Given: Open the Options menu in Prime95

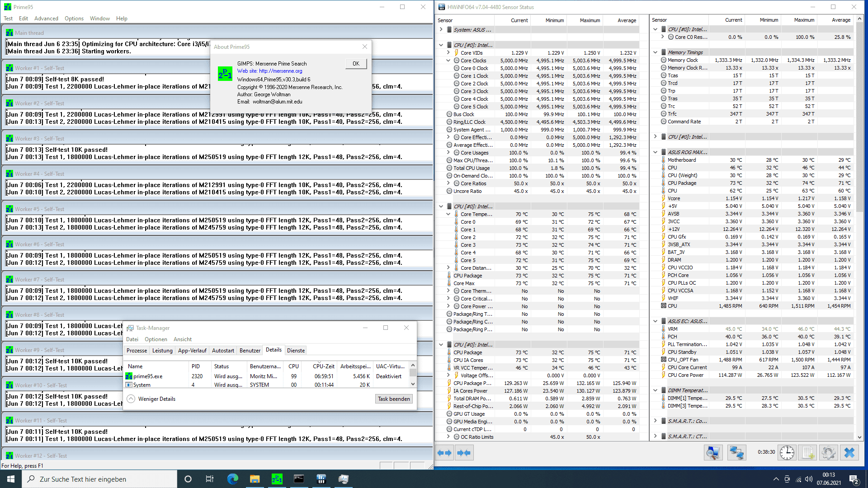Looking at the screenshot, I should pos(74,19).
